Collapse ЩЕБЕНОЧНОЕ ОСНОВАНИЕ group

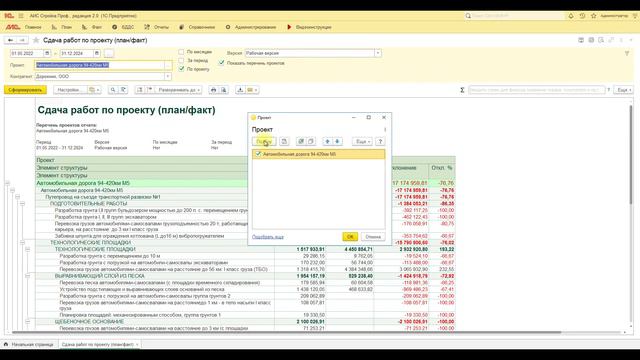coord(27,322)
